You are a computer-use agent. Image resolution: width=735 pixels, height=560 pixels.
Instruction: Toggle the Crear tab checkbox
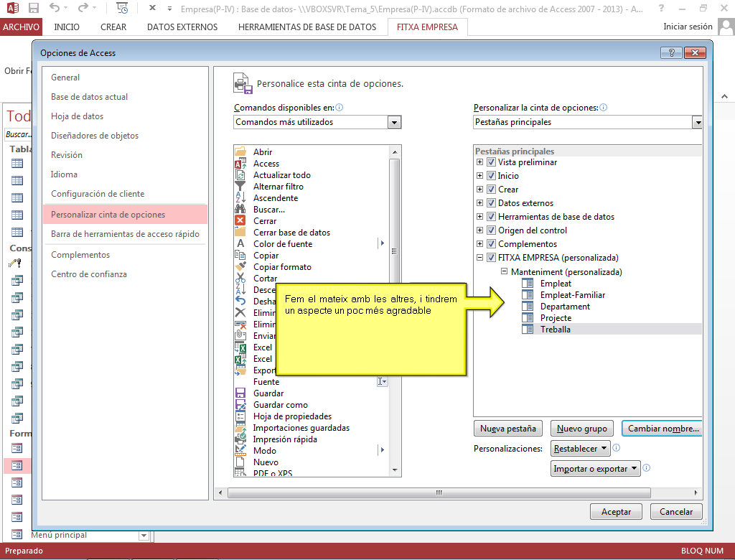[x=491, y=189]
